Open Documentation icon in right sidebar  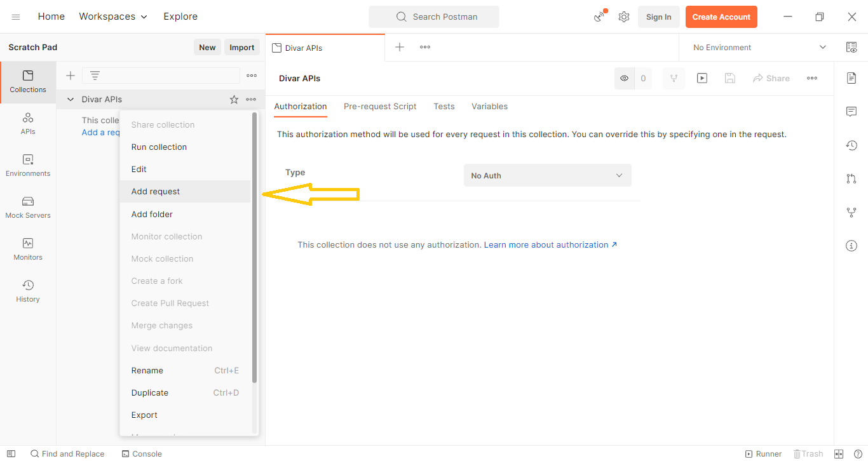[851, 78]
